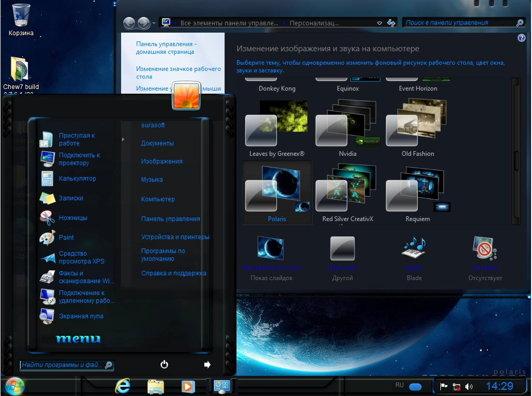Click the volume speaker tray icon

click(469, 387)
